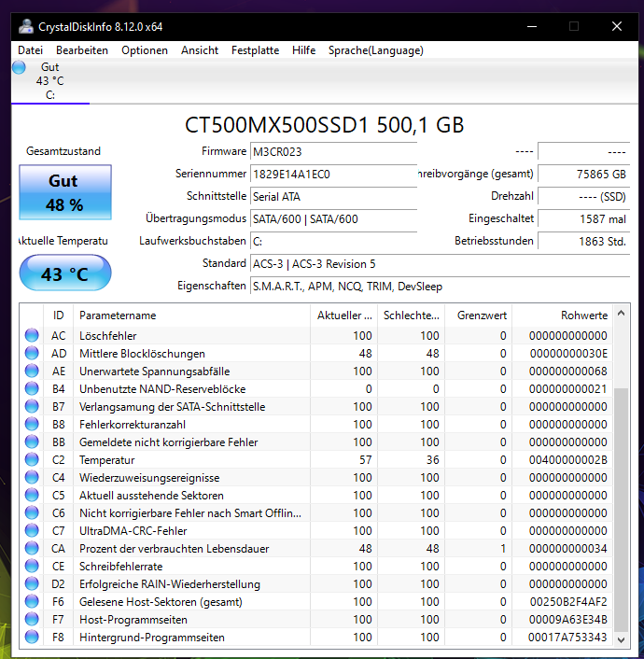644x659 pixels.
Task: Click the ID column header
Action: [x=59, y=315]
